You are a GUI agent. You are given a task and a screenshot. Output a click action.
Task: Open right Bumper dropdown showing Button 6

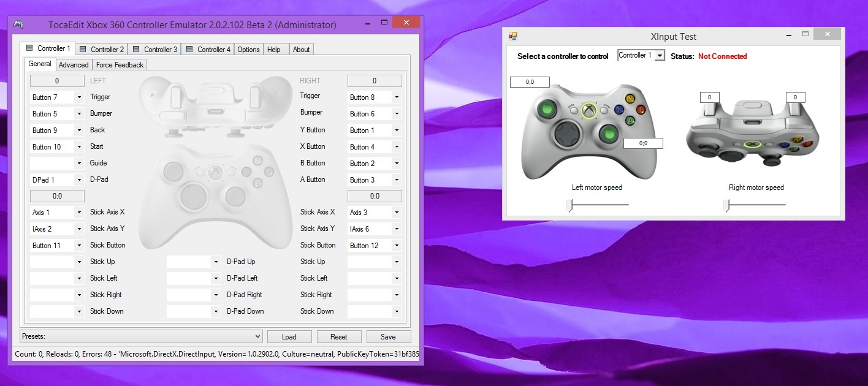point(375,113)
